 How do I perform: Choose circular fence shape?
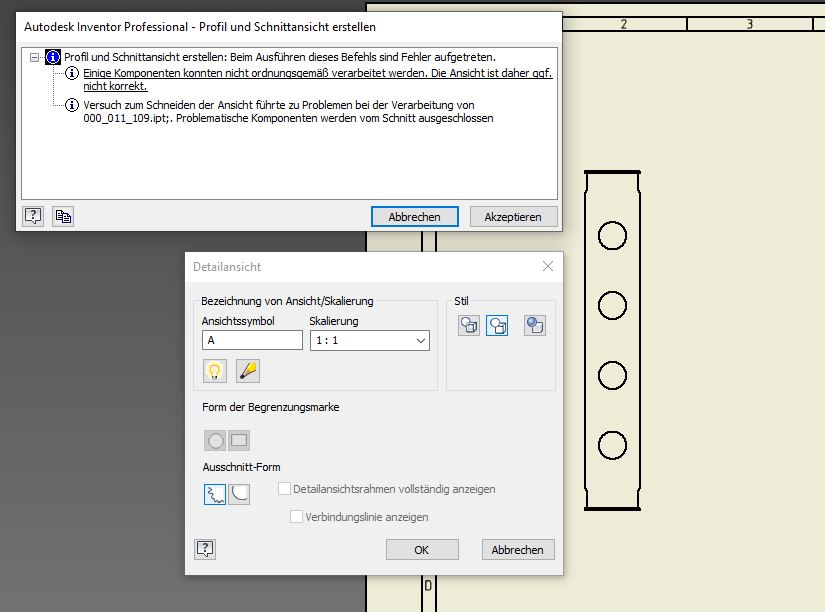tap(215, 440)
